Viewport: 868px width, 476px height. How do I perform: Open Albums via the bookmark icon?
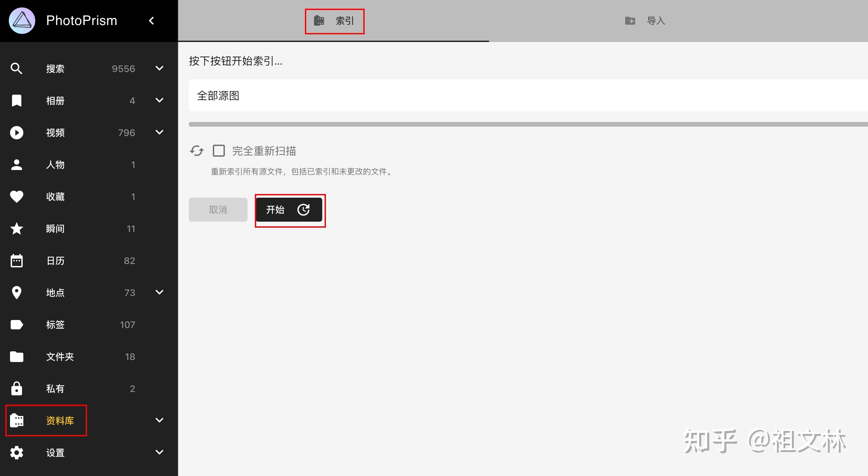[x=16, y=100]
